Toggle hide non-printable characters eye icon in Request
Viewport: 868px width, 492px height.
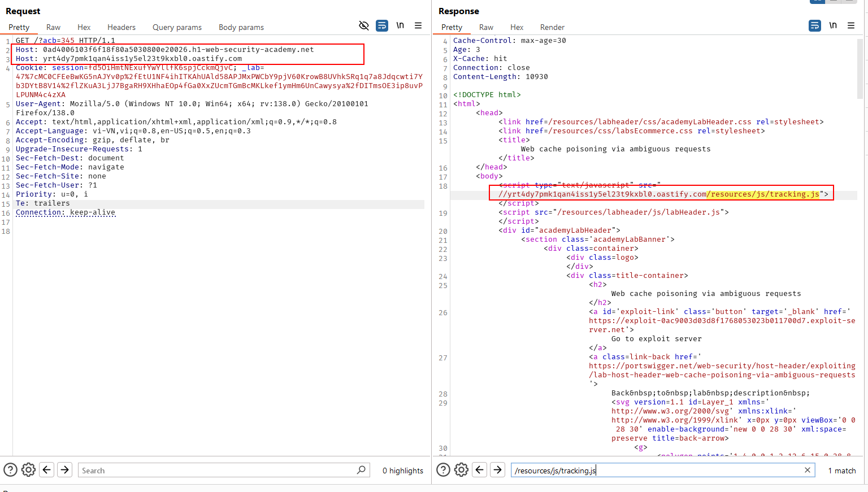(364, 25)
